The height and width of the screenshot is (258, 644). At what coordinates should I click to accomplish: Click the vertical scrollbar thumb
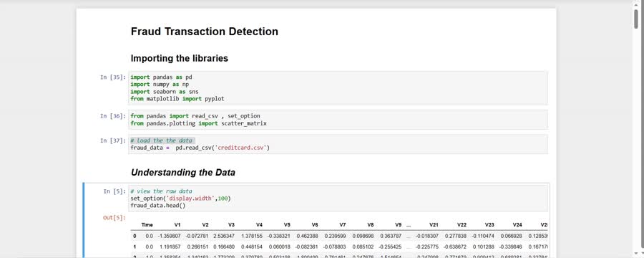coord(636,18)
